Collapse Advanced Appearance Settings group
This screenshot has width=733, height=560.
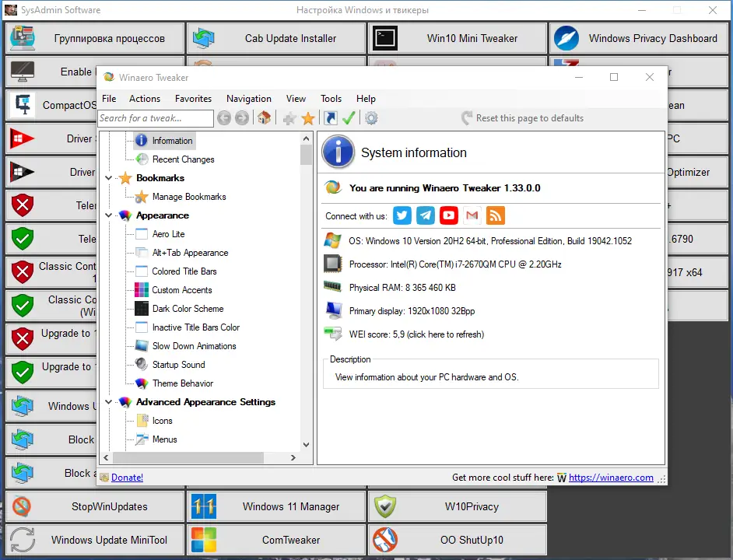click(108, 402)
